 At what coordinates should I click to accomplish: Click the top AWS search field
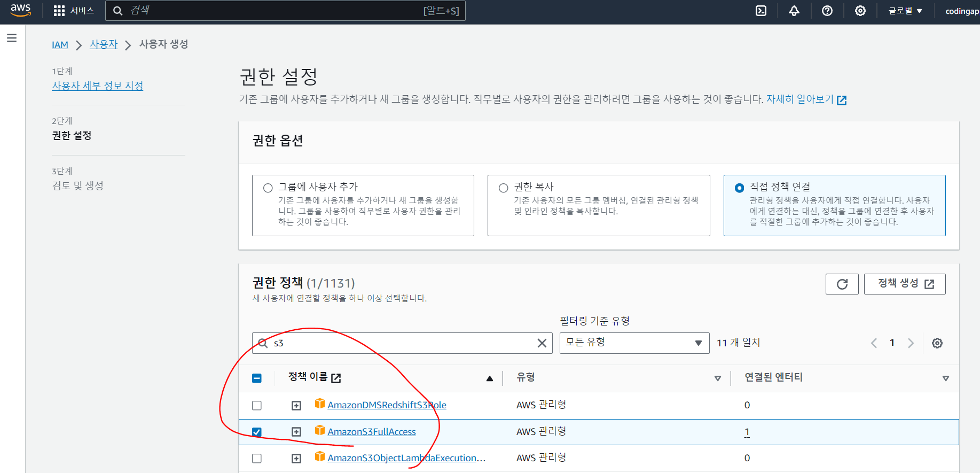click(x=285, y=11)
